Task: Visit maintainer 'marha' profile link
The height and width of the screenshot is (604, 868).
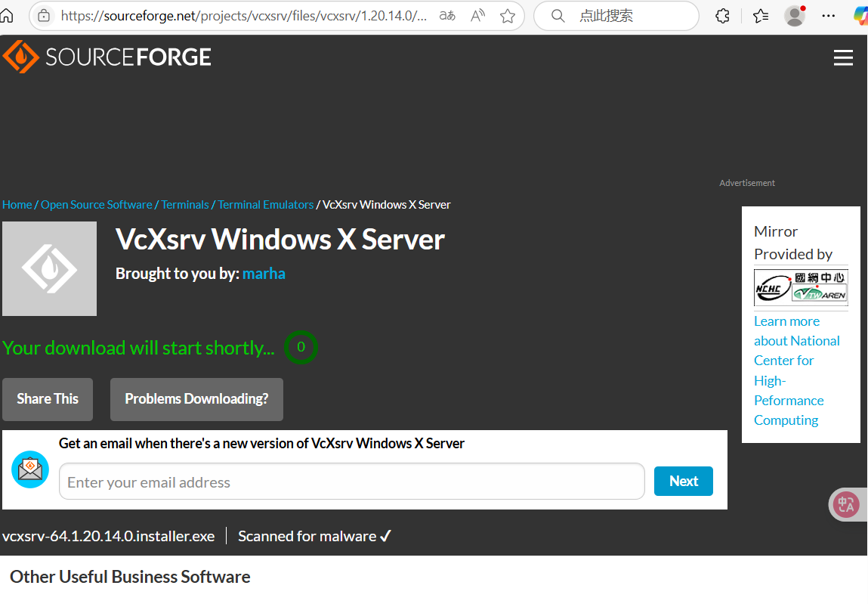Action: (x=264, y=273)
